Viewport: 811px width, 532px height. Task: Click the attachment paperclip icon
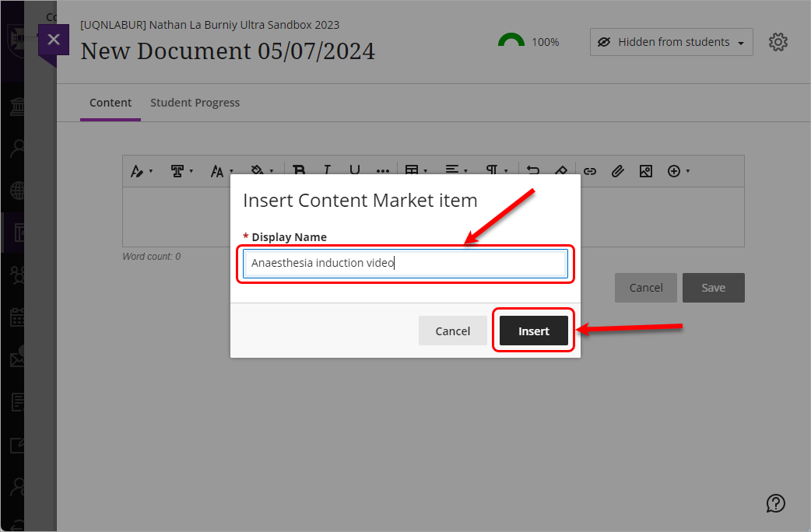pos(617,171)
